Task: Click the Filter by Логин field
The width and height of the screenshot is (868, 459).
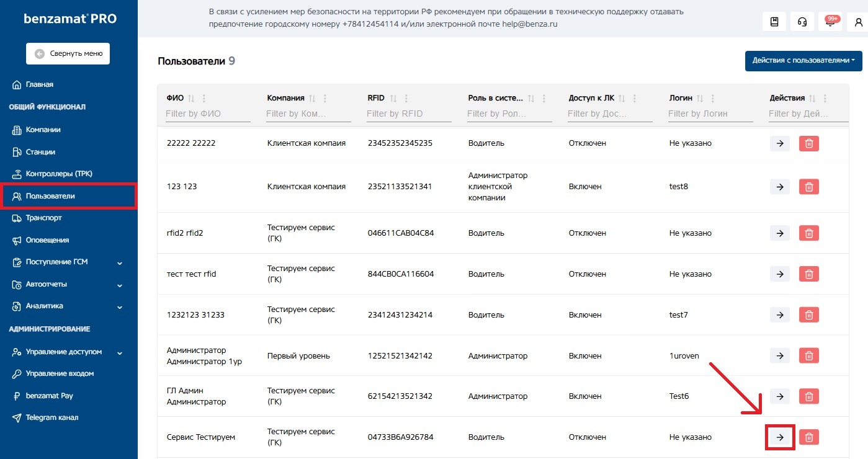Action: click(710, 114)
